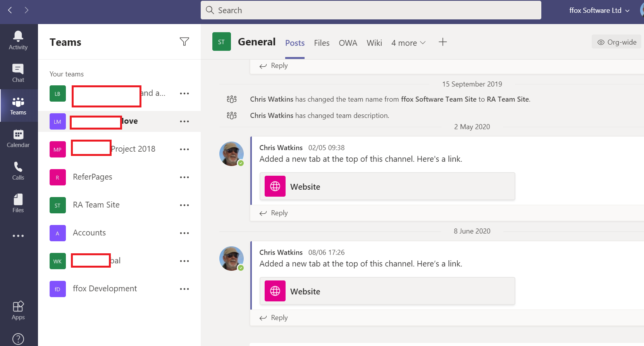The width and height of the screenshot is (644, 346).
Task: Reply to the 02/05 09:38 post
Action: pos(274,213)
